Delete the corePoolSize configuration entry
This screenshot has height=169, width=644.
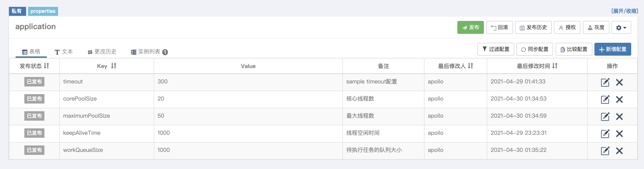point(619,99)
